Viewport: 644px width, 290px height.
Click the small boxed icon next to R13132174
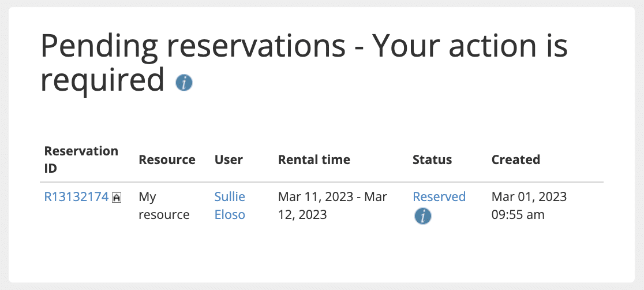117,198
